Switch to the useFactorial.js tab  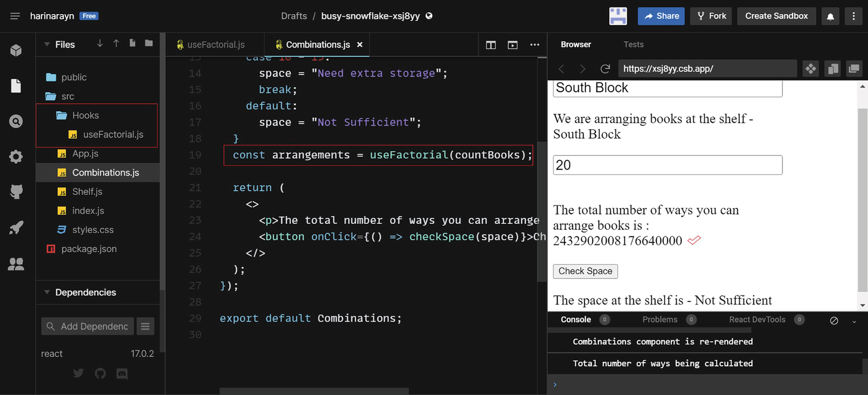coord(215,45)
